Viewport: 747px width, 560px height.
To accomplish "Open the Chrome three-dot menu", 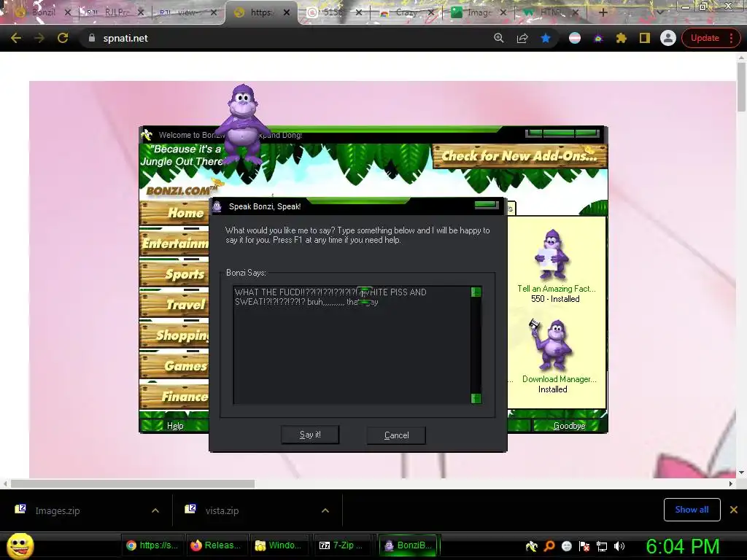I will pos(731,38).
